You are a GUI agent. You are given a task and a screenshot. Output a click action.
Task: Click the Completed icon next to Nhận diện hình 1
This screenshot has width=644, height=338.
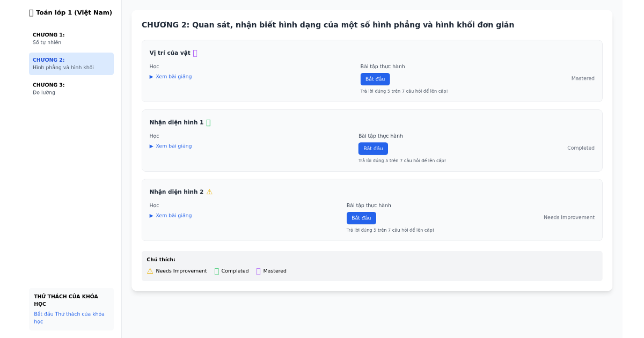[x=209, y=122]
